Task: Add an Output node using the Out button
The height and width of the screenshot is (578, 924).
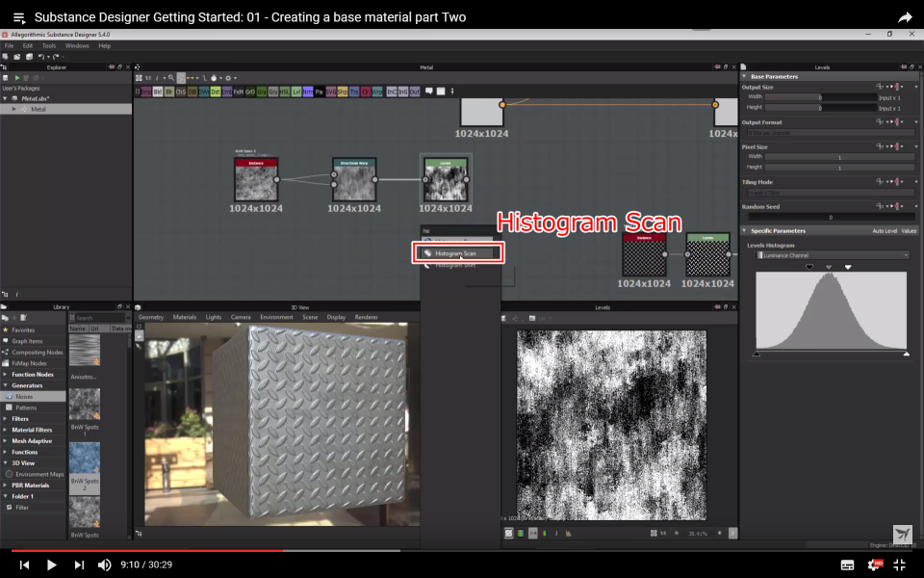Action: (415, 92)
